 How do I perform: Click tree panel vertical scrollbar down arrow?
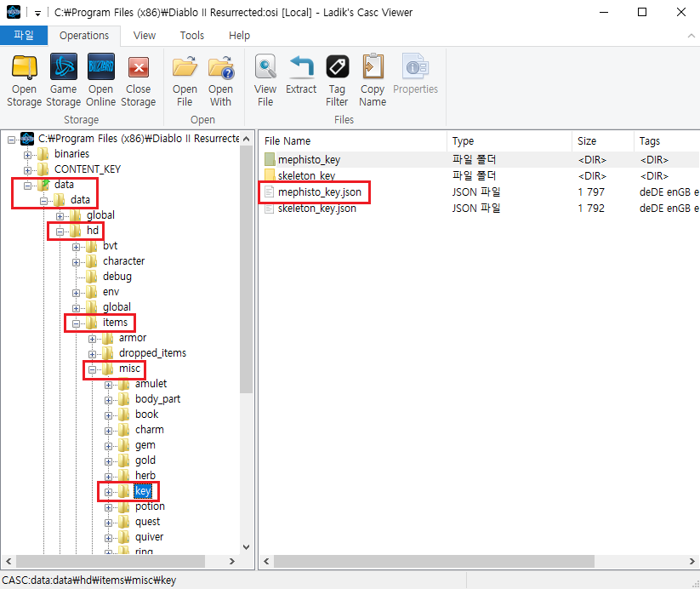tap(246, 547)
